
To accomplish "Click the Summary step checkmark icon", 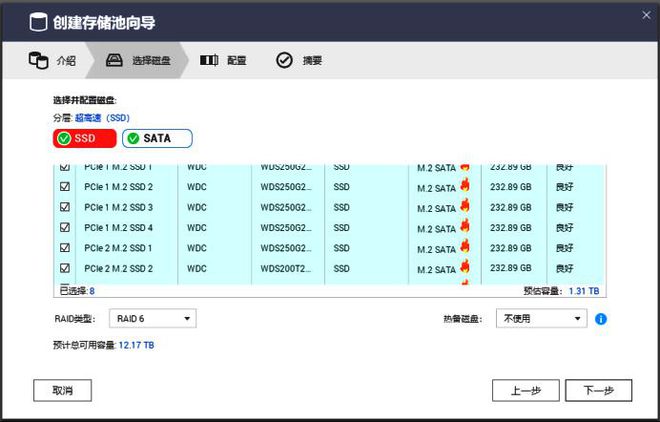I will (x=285, y=60).
